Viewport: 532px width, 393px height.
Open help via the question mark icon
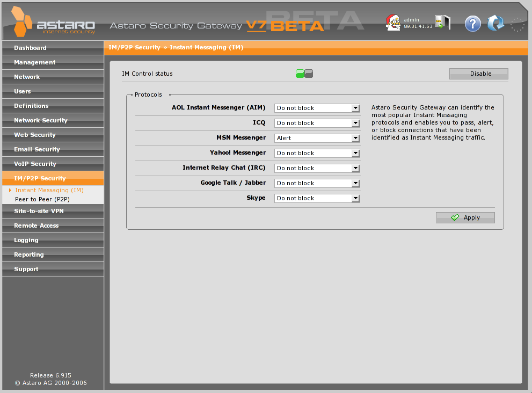[x=472, y=24]
